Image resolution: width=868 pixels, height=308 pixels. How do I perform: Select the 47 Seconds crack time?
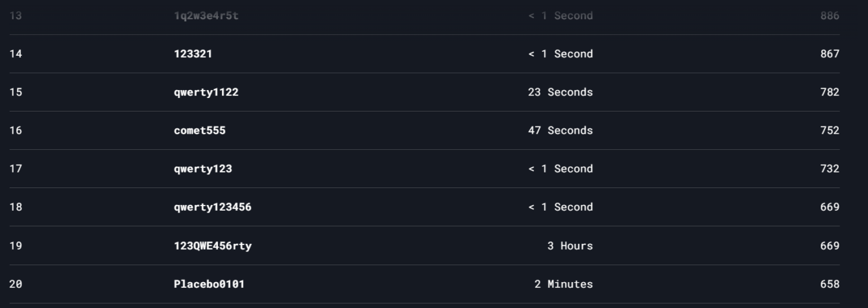tap(560, 130)
